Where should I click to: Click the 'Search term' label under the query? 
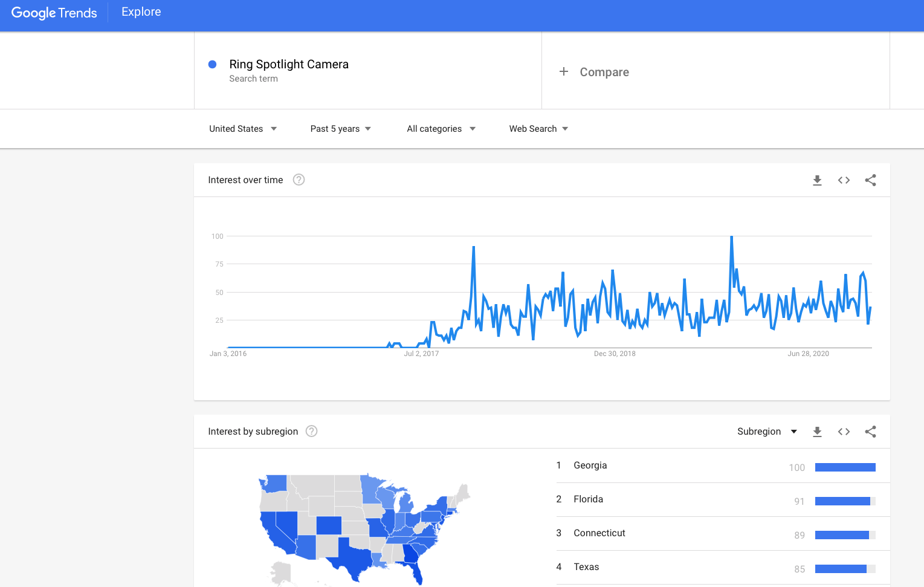[x=253, y=79]
